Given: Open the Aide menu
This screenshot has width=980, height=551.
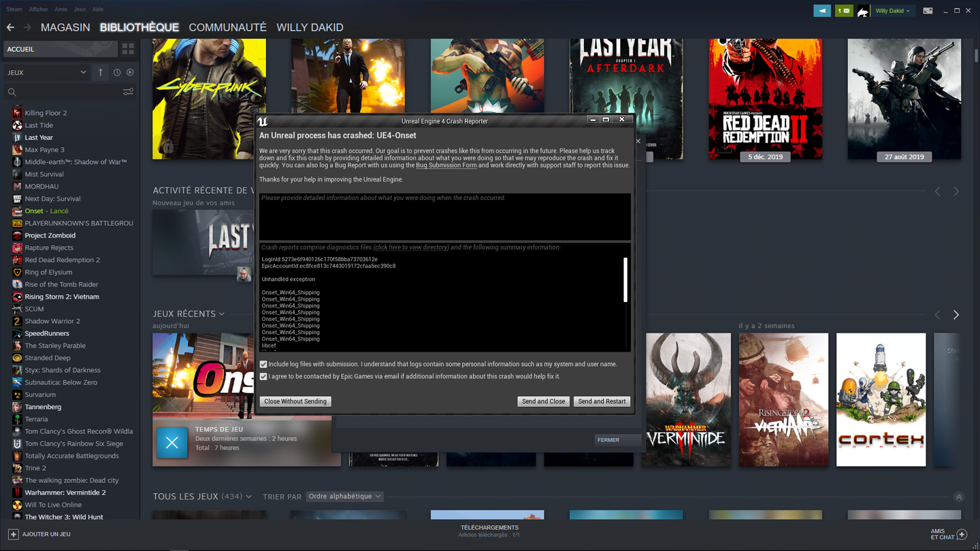Looking at the screenshot, I should [98, 10].
